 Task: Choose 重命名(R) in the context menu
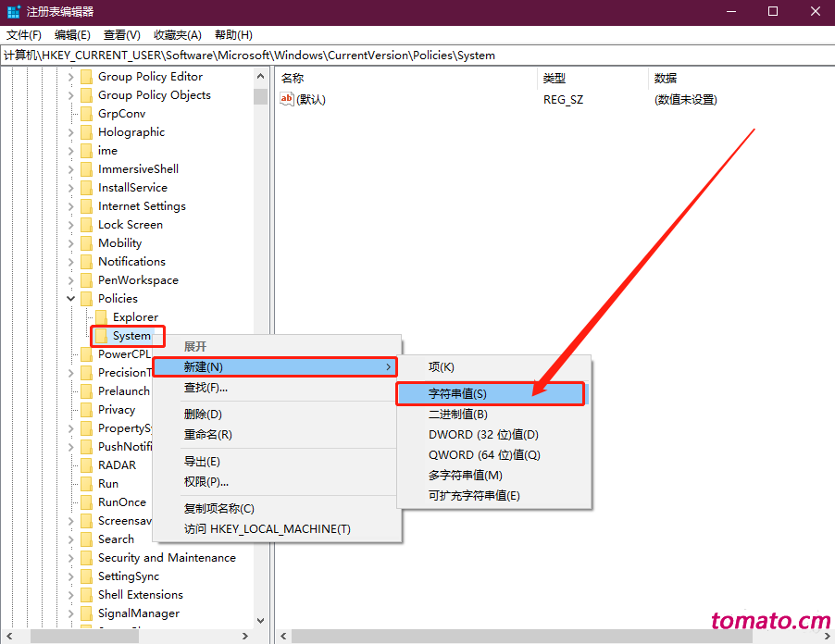point(275,434)
